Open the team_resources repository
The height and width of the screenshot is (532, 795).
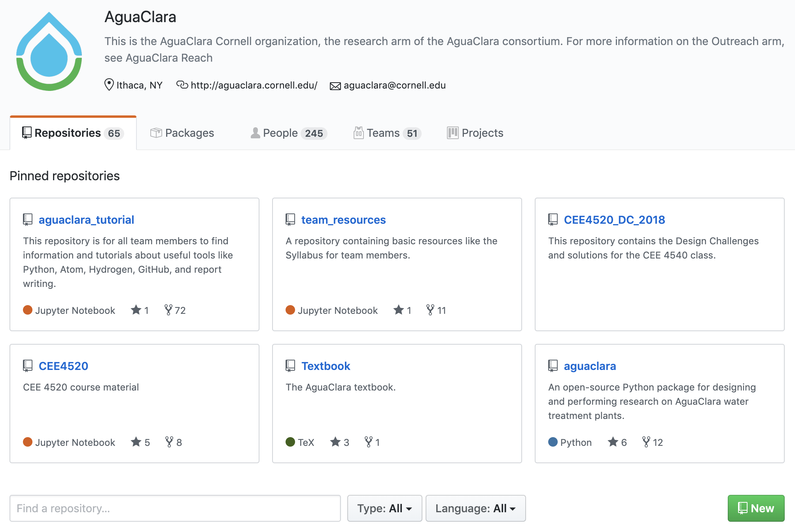click(343, 220)
